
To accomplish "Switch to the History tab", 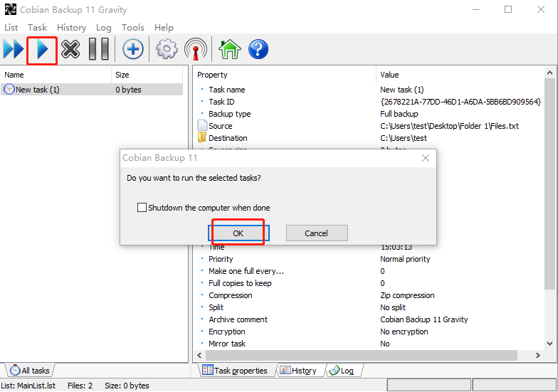I will click(298, 371).
